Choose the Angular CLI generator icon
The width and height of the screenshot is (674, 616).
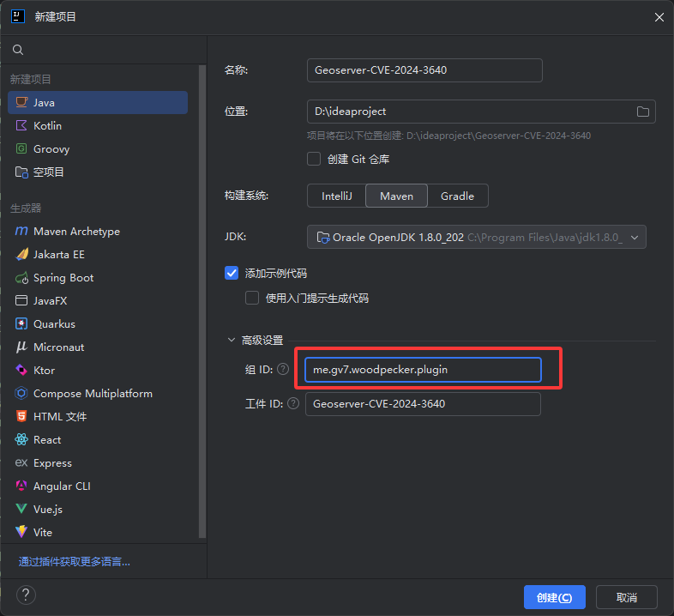tap(21, 486)
